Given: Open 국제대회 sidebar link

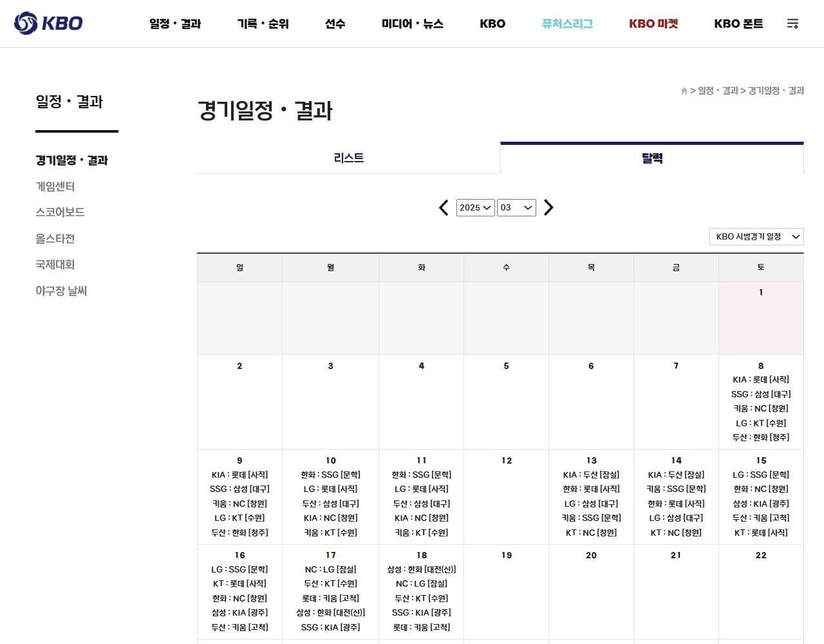Looking at the screenshot, I should tap(55, 265).
